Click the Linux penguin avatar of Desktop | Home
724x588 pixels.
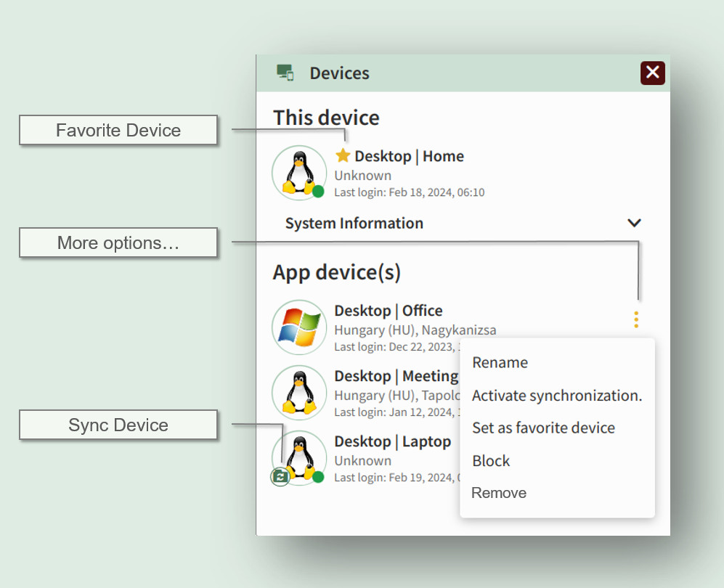click(299, 173)
